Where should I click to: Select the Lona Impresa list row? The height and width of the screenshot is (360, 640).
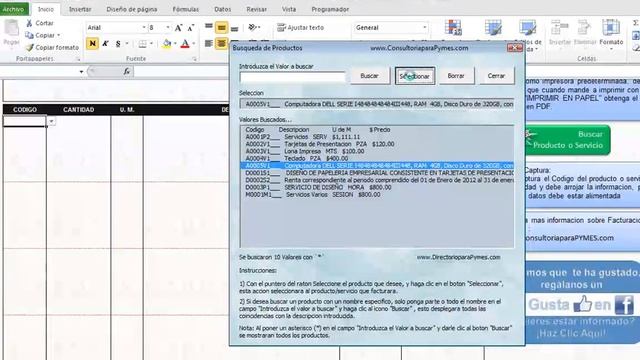[377, 151]
